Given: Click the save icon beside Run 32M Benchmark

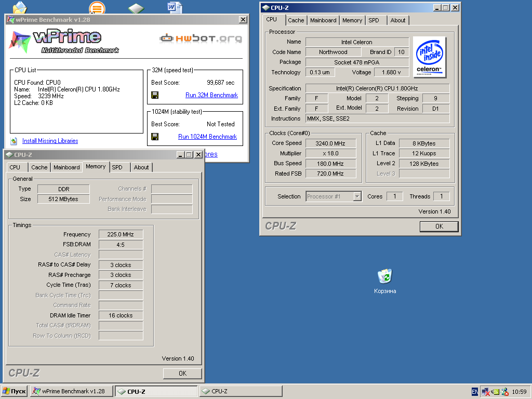Looking at the screenshot, I should tap(155, 95).
